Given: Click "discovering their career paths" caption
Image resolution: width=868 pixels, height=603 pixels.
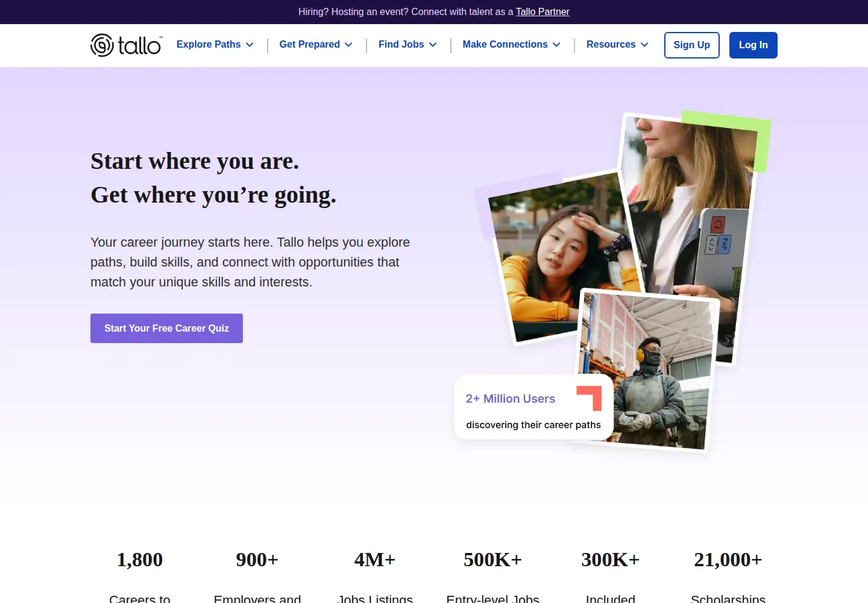Looking at the screenshot, I should pyautogui.click(x=533, y=425).
